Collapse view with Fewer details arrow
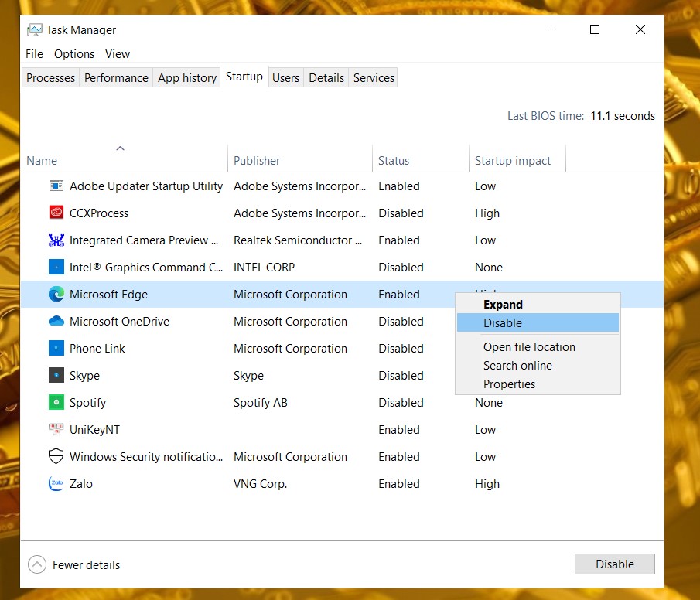 (x=37, y=564)
